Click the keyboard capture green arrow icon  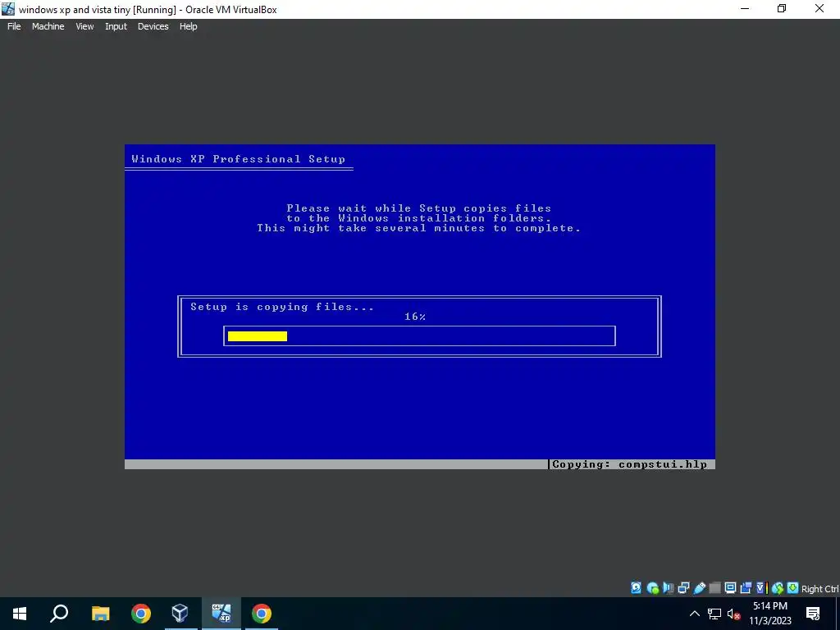coord(793,588)
